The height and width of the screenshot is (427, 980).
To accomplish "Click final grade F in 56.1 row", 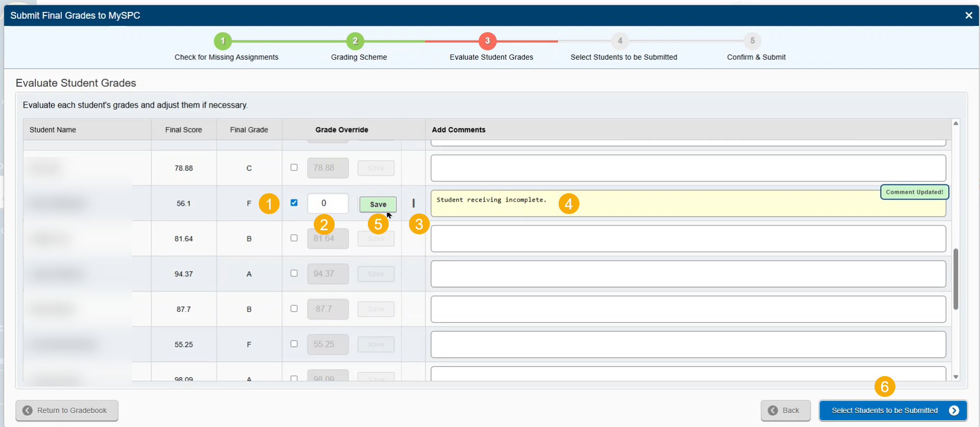I will [249, 204].
